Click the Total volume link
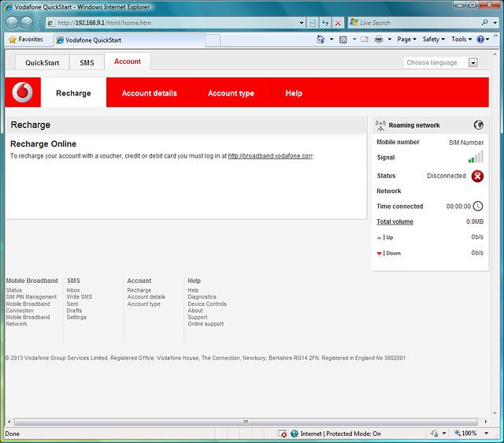This screenshot has height=443, width=504. 395,221
